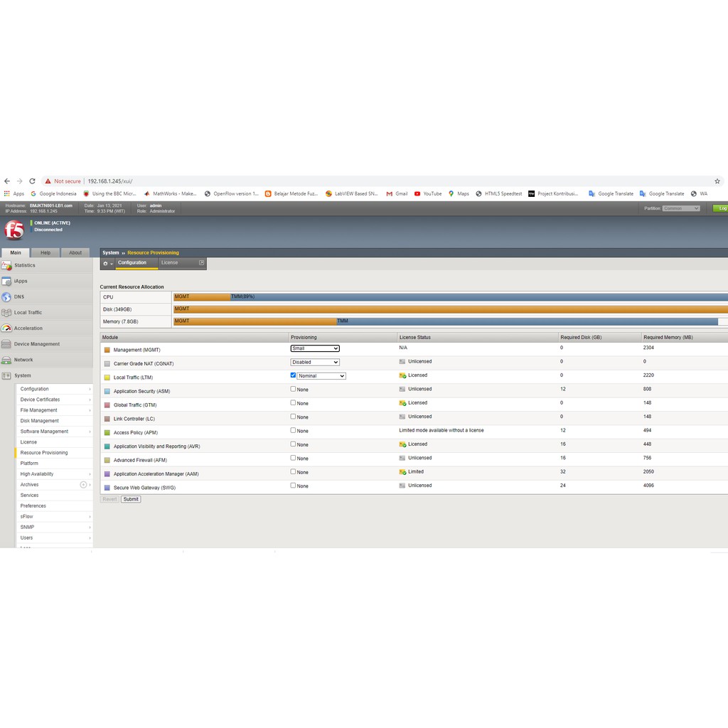
Task: Click the plus icon next to Archives
Action: 83,484
